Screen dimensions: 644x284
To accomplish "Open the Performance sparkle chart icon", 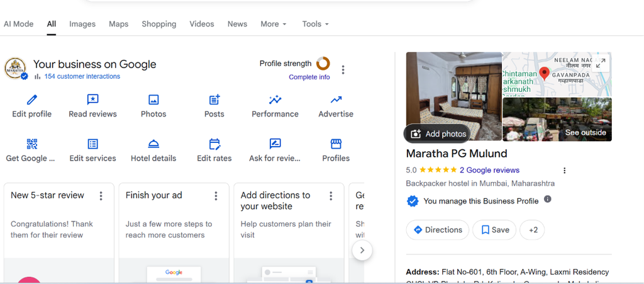I will (275, 99).
